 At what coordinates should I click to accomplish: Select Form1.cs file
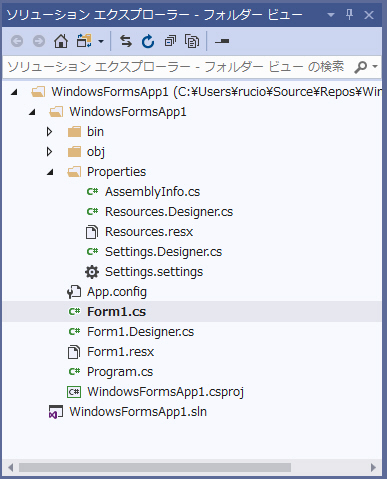pos(116,312)
